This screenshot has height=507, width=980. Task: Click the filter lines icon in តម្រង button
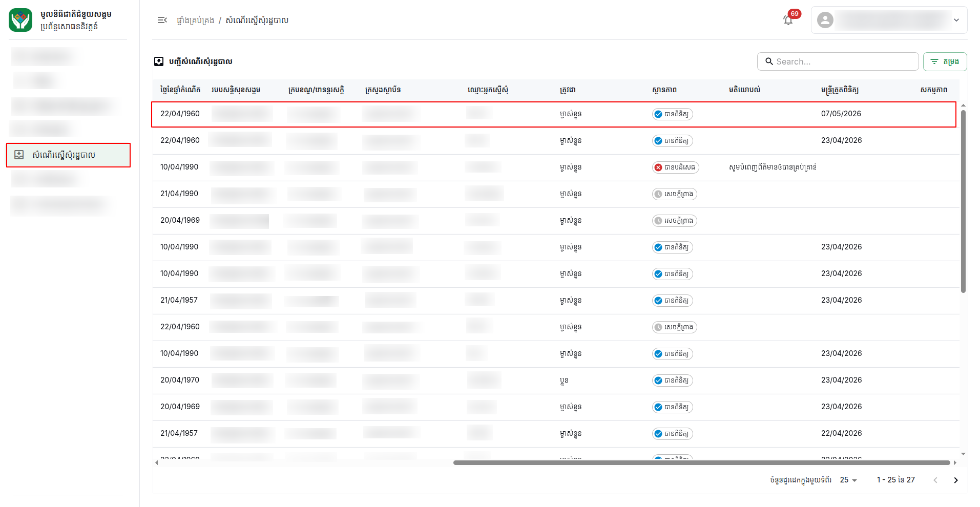tap(934, 61)
